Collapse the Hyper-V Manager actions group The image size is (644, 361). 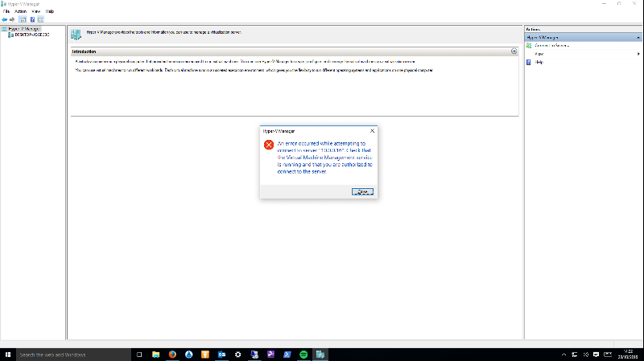[638, 37]
